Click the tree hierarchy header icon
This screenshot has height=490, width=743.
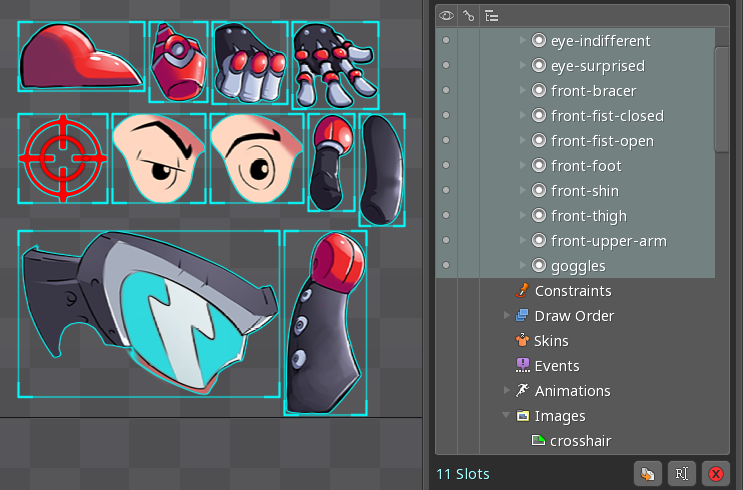pos(491,15)
